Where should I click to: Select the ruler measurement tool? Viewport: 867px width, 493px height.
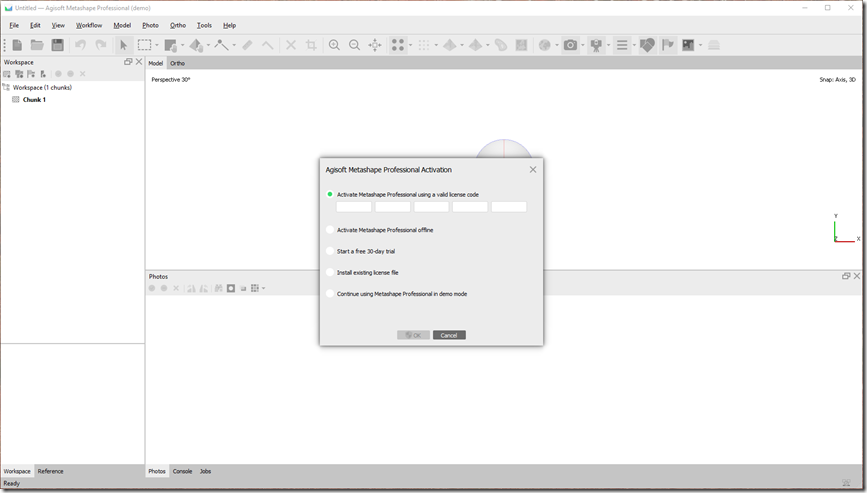point(247,45)
